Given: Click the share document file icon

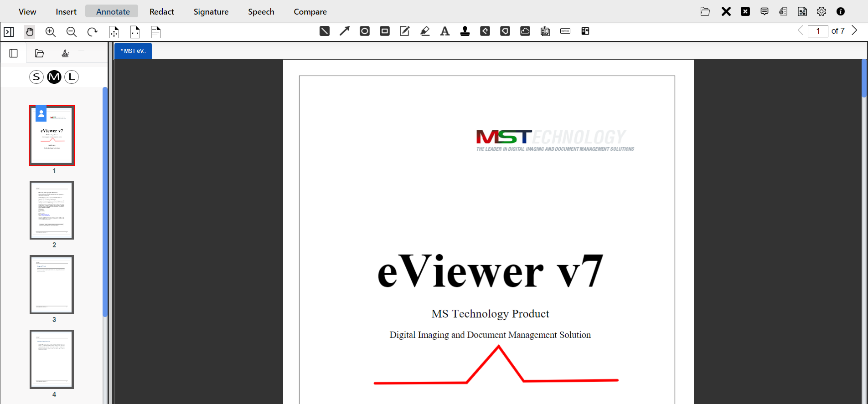Looking at the screenshot, I should point(802,11).
